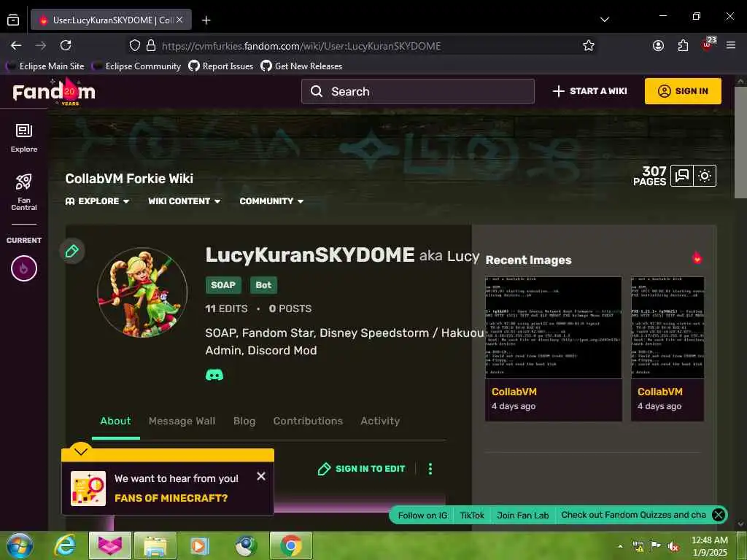Click the search magnifier icon
747x560 pixels.
click(x=317, y=91)
